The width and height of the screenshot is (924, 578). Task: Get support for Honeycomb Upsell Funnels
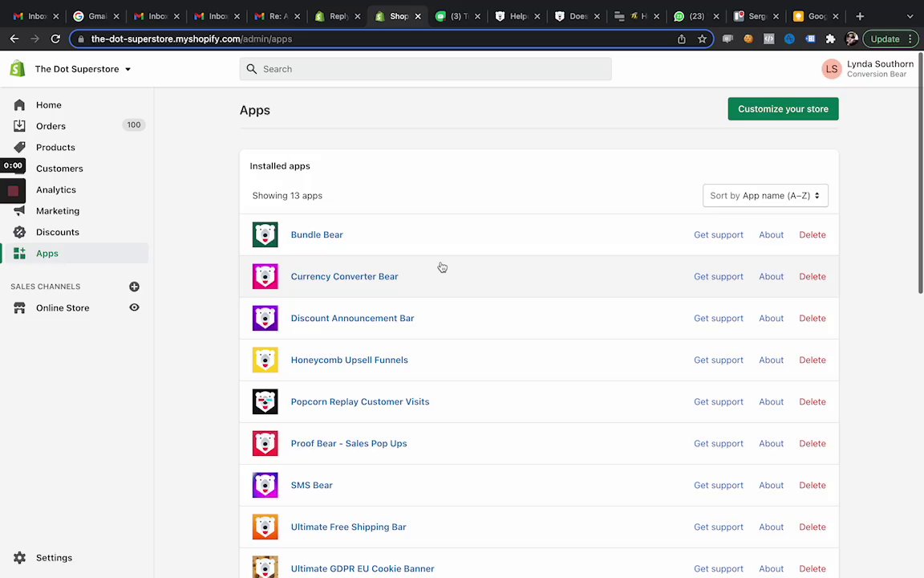click(x=719, y=360)
